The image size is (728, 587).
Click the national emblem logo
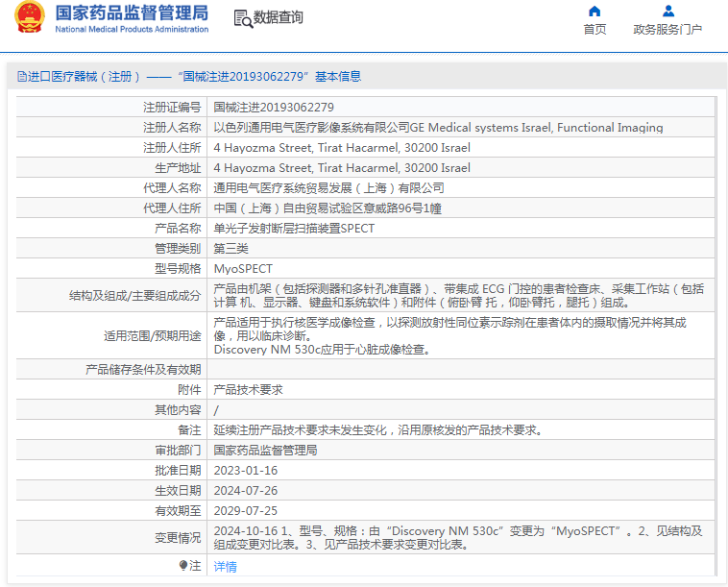click(x=30, y=16)
